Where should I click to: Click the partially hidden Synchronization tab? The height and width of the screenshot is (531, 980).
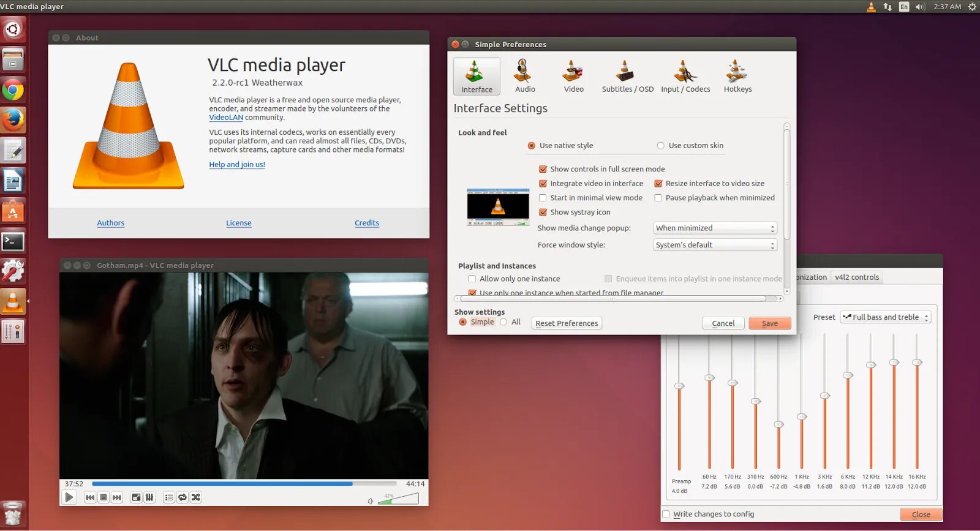813,277
